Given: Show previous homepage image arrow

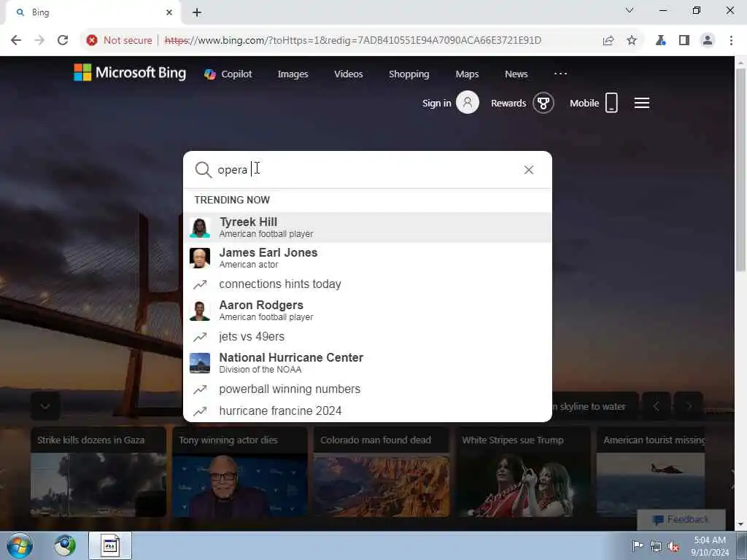Looking at the screenshot, I should [x=656, y=406].
